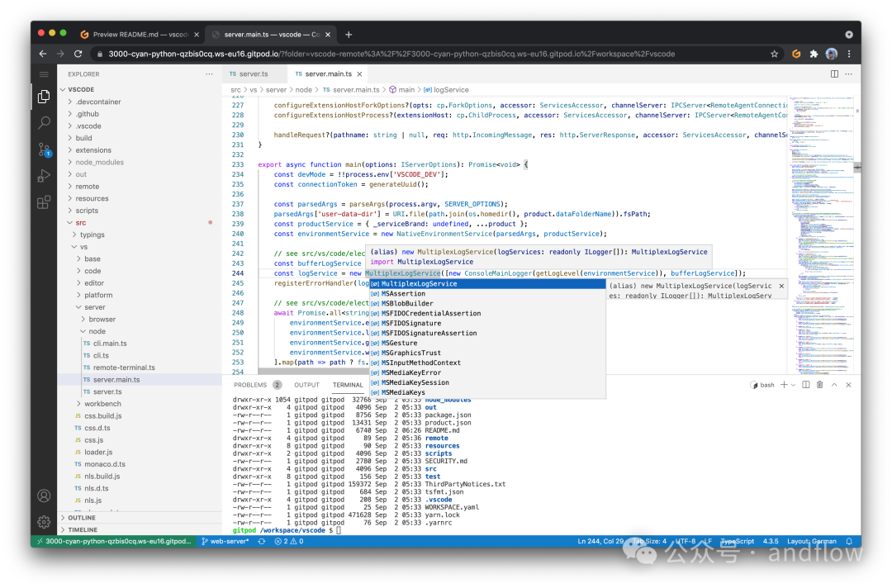The width and height of the screenshot is (892, 588).
Task: Reload the browser page
Action: point(78,54)
